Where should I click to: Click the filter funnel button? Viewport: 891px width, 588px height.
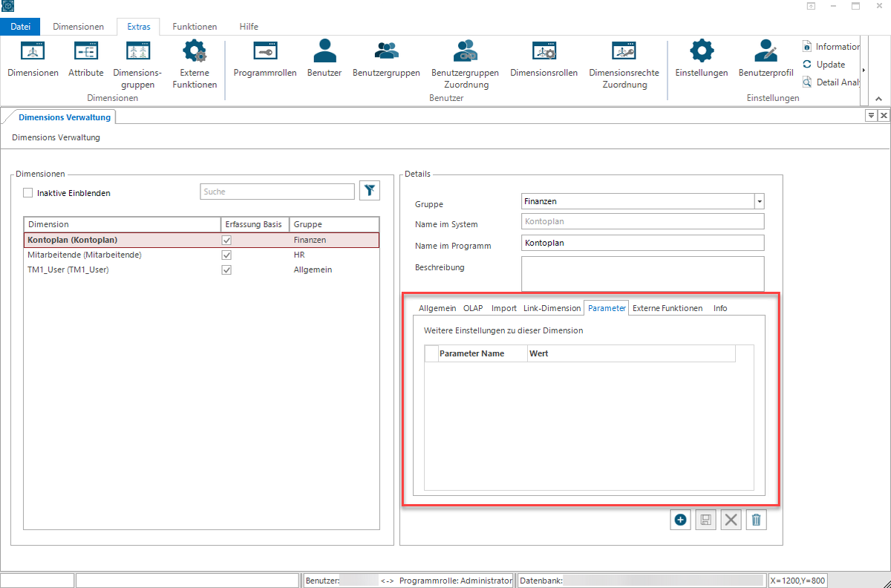click(x=370, y=191)
